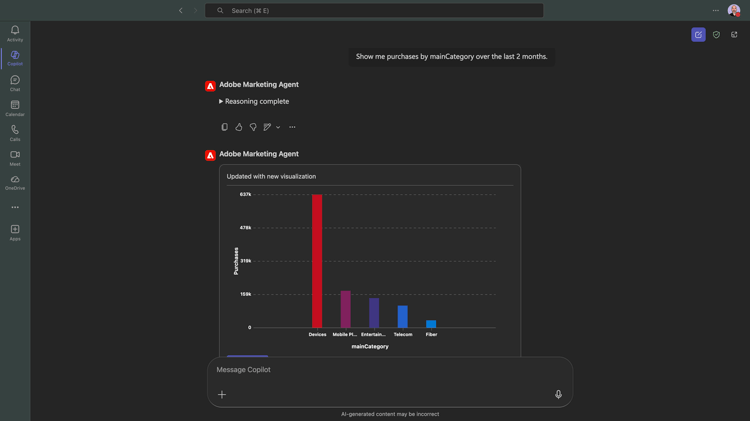
Task: Open the dropdown arrow beside the edit icon
Action: 278,127
